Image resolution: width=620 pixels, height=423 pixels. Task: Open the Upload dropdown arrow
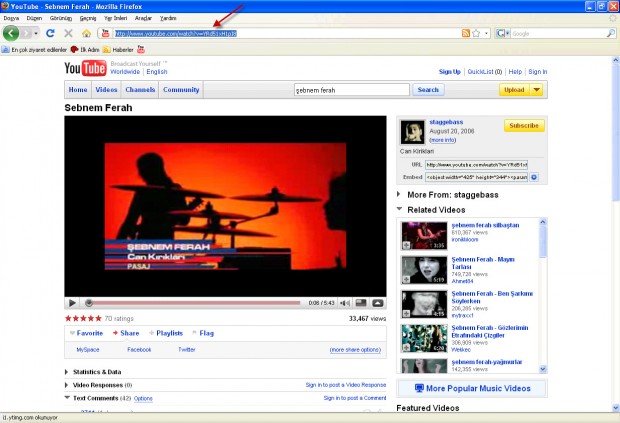pyautogui.click(x=537, y=90)
